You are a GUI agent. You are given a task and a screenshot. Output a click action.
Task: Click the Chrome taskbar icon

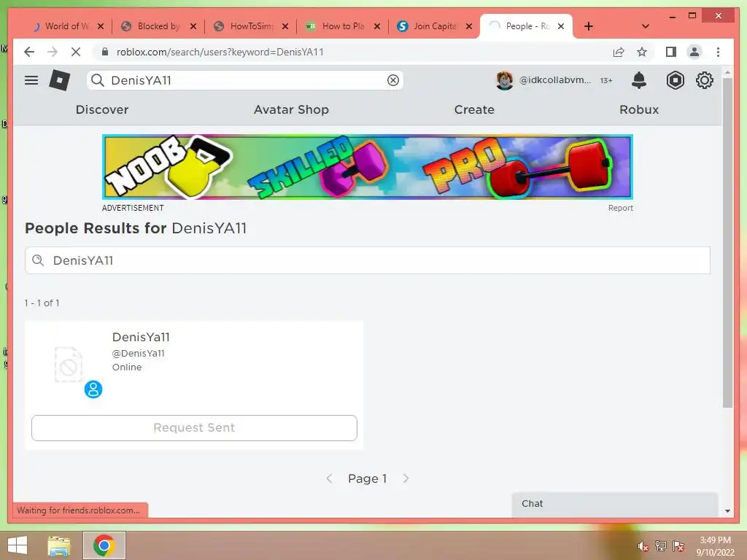pyautogui.click(x=104, y=545)
